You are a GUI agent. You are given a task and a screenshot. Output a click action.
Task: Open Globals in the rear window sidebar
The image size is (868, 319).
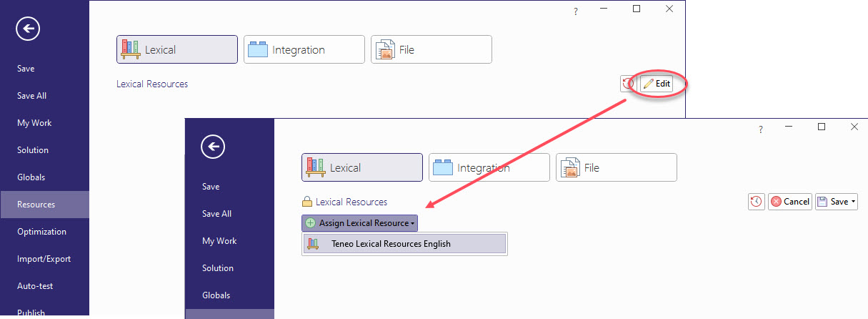pos(31,177)
